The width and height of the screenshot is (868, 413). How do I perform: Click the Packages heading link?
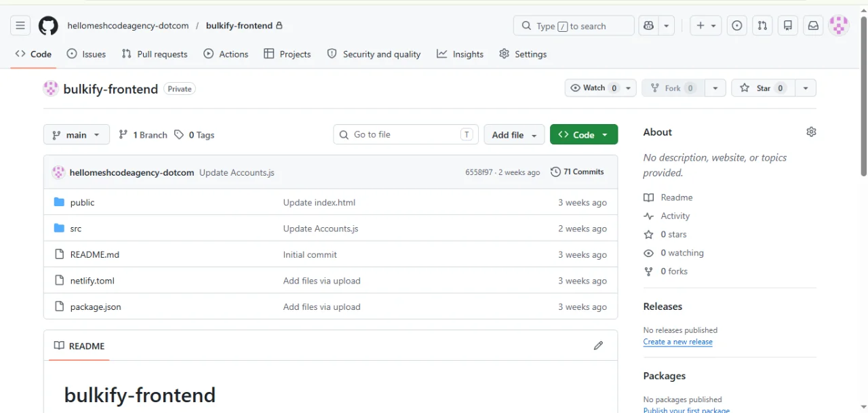(x=665, y=376)
